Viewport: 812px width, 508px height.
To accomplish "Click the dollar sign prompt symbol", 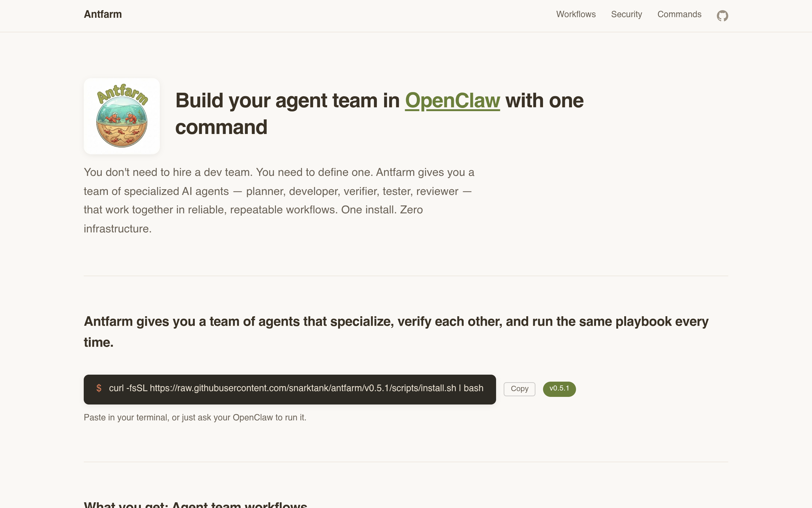I will coord(99,388).
